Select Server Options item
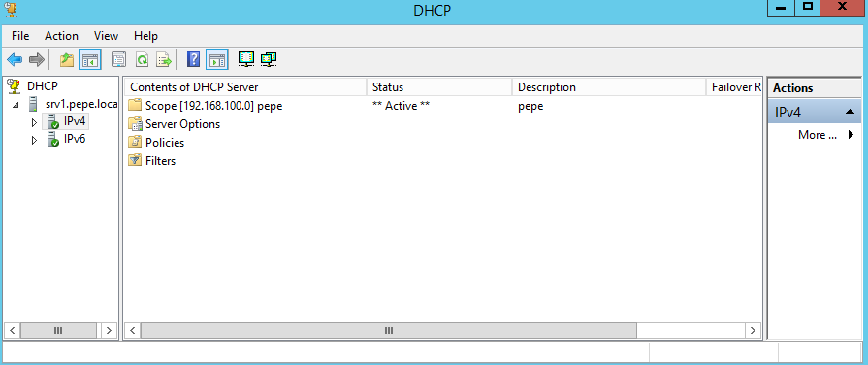Image resolution: width=868 pixels, height=365 pixels. tap(182, 124)
